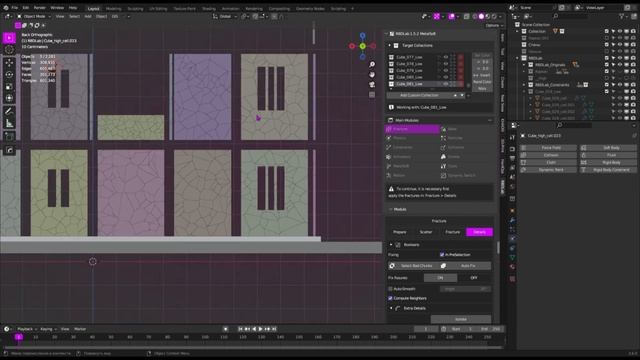The image size is (640, 360).
Task: Click the Select Bad Chunks icon button
Action: point(413,266)
